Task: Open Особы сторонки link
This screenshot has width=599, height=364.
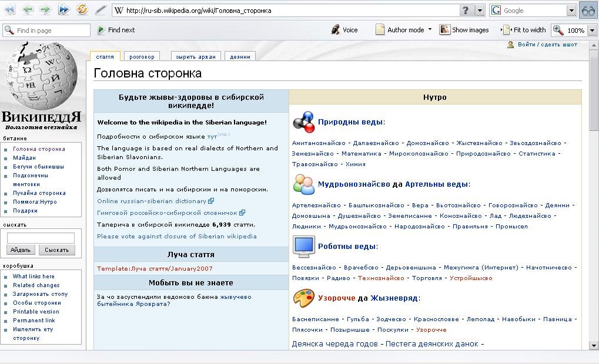Action: click(x=37, y=302)
